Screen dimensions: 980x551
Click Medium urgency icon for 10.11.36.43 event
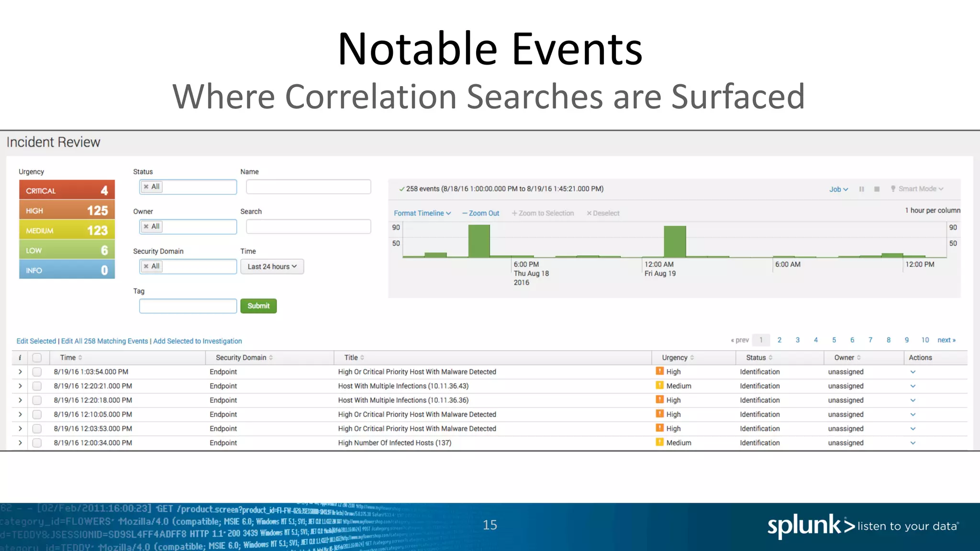coord(660,386)
